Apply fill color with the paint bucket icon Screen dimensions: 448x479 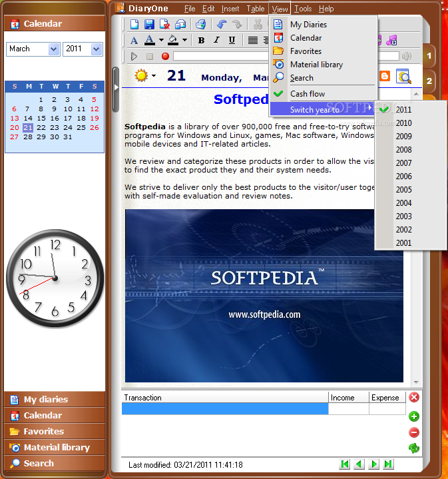click(x=173, y=40)
